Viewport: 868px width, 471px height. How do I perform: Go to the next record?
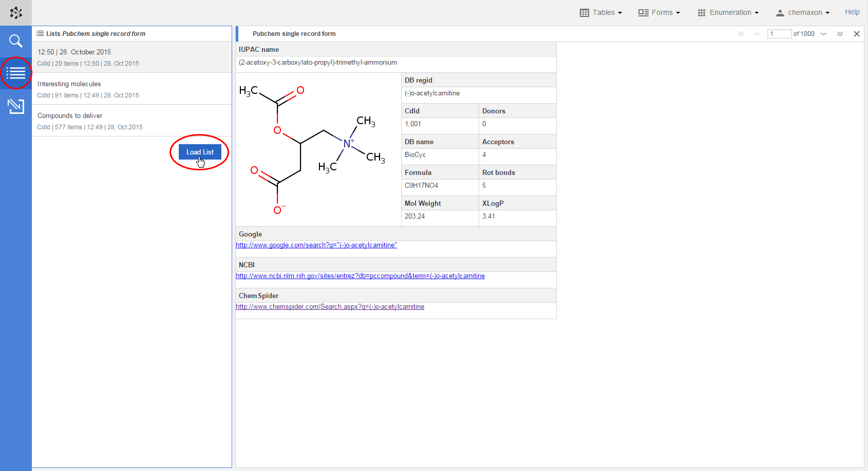(x=824, y=34)
